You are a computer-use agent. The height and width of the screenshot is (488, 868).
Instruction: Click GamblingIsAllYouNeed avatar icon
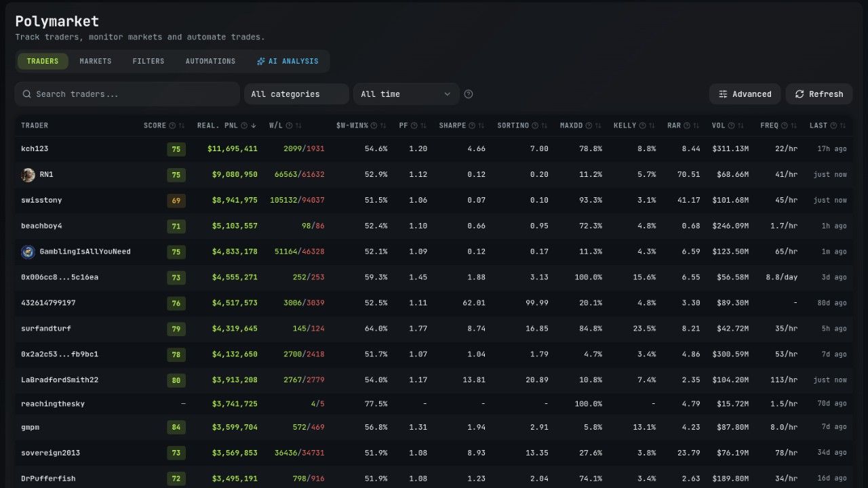pos(28,251)
